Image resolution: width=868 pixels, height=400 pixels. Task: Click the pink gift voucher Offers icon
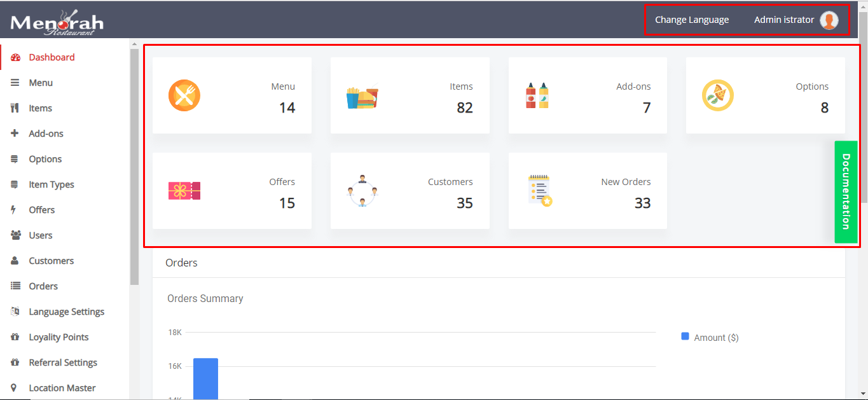tap(184, 191)
